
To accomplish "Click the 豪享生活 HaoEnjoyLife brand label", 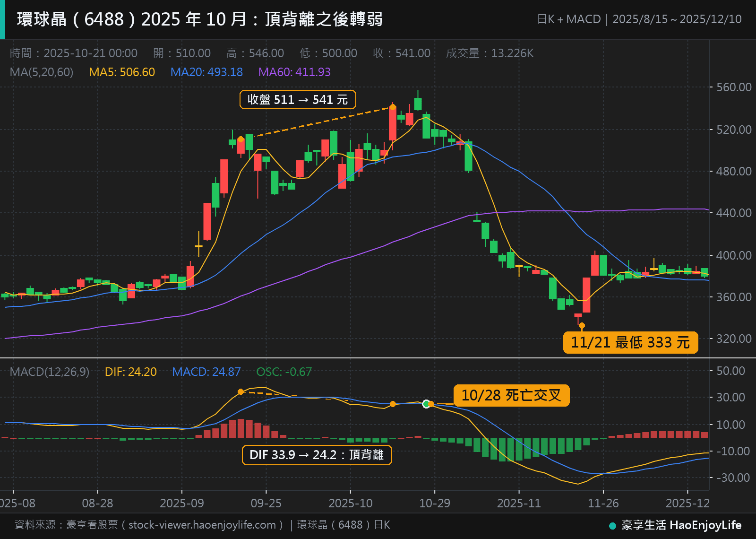I will pos(681,525).
